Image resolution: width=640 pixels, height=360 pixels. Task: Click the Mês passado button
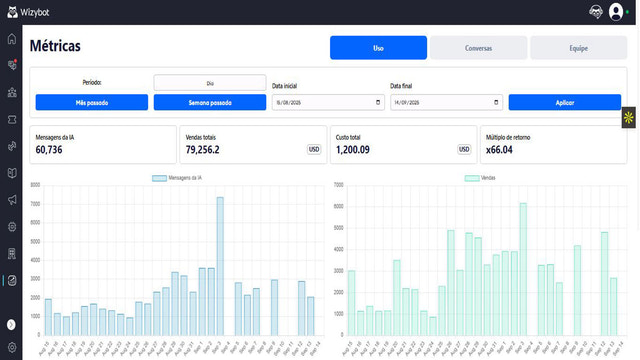click(x=92, y=102)
